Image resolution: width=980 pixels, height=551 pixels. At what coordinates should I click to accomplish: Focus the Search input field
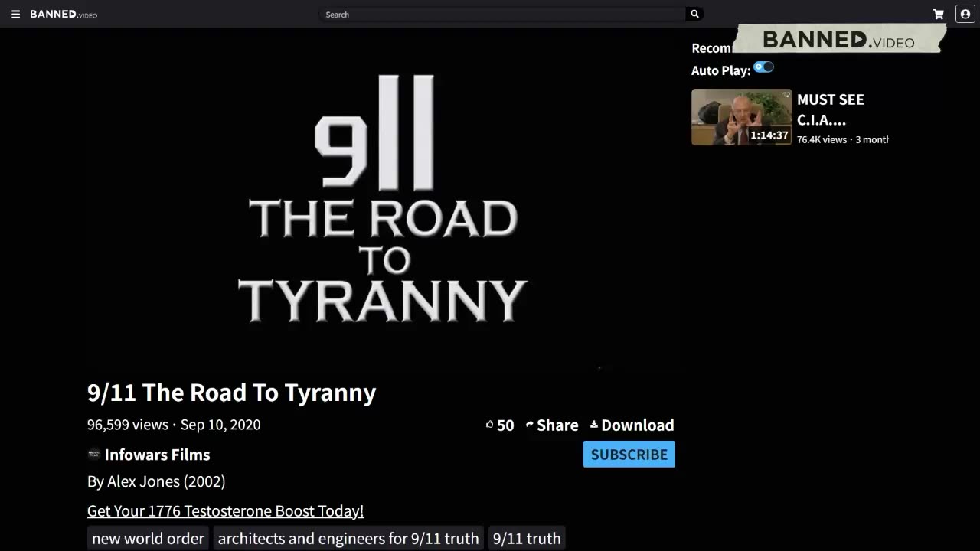click(502, 14)
